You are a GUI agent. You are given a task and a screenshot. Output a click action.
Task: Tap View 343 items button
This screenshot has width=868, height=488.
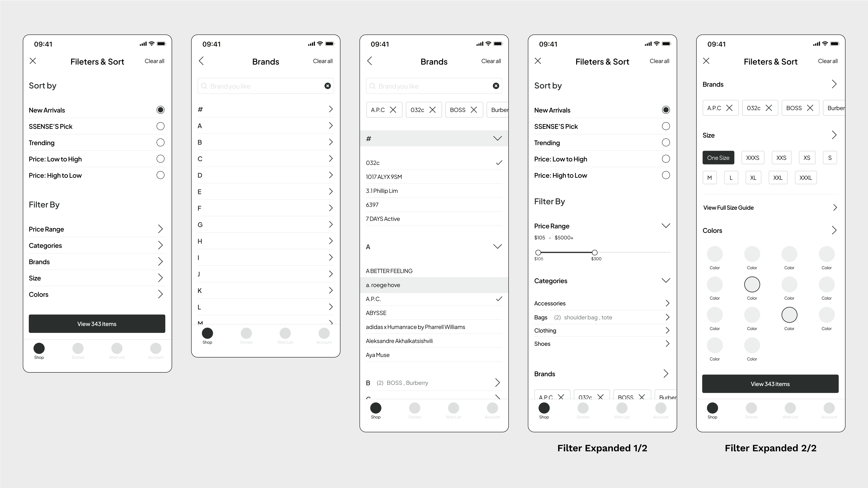pyautogui.click(x=97, y=324)
